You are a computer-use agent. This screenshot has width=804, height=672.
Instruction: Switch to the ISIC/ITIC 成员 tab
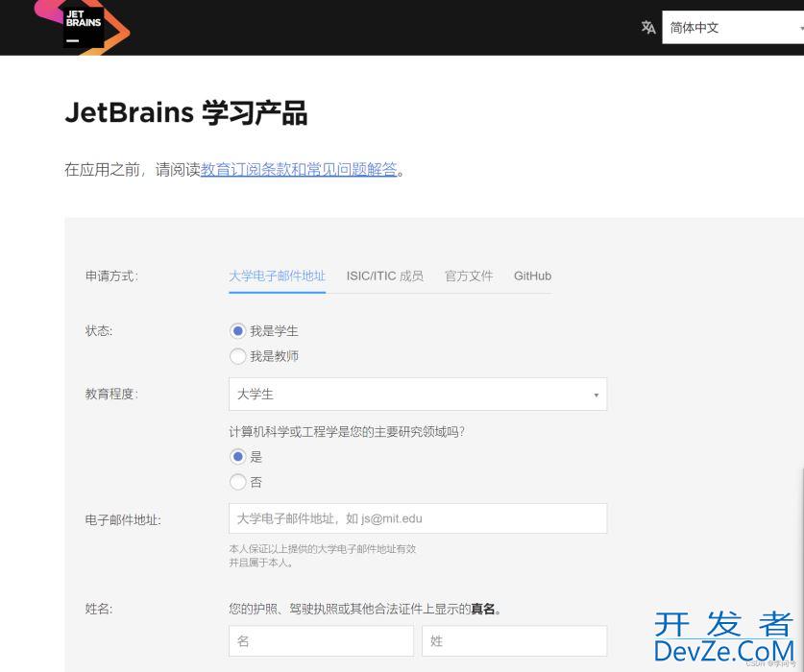[384, 276]
